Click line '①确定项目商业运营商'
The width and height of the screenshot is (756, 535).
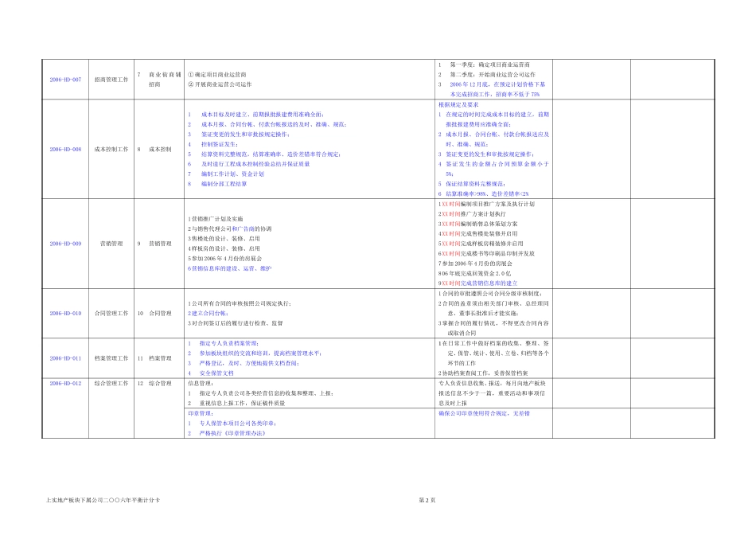(217, 75)
